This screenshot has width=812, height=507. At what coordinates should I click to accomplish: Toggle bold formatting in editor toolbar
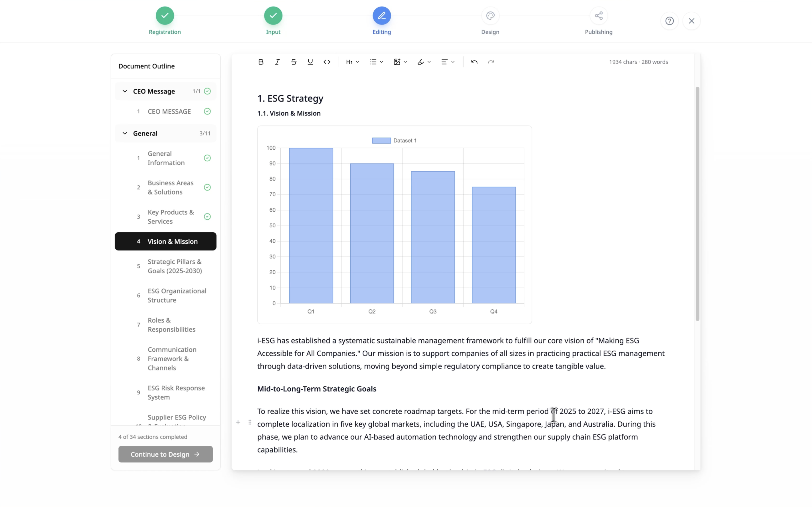(261, 62)
